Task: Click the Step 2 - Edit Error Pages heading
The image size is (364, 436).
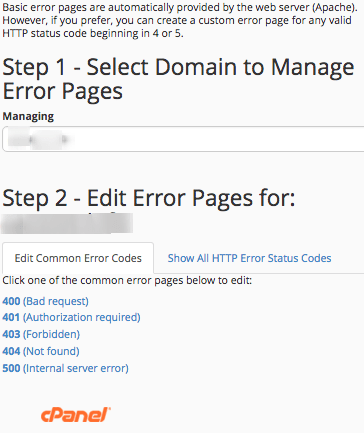Action: (149, 198)
